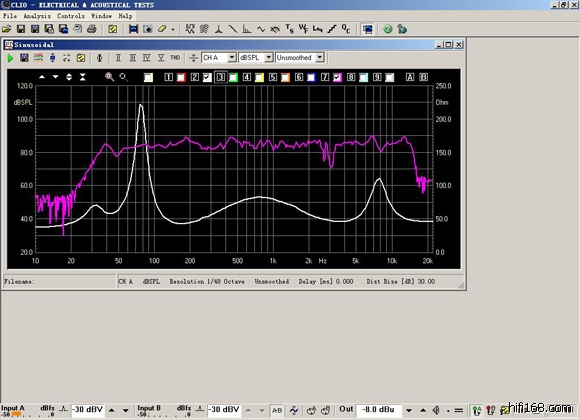Open the FFT spectrum bars icon
Image resolution: width=580 pixels, height=420 pixels.
pyautogui.click(x=247, y=29)
